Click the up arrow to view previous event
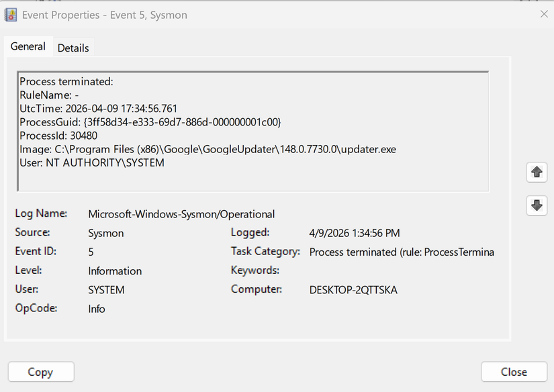This screenshot has width=554, height=392. (x=536, y=173)
